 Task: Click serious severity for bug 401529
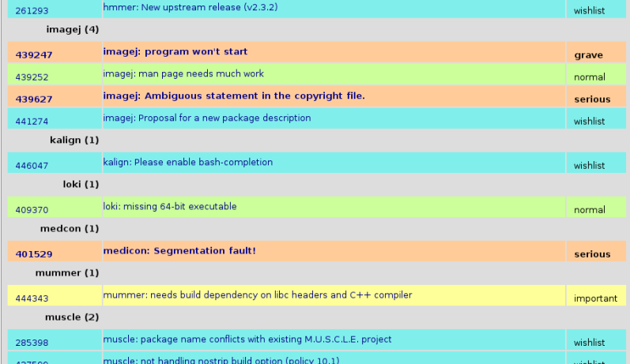pyautogui.click(x=592, y=254)
